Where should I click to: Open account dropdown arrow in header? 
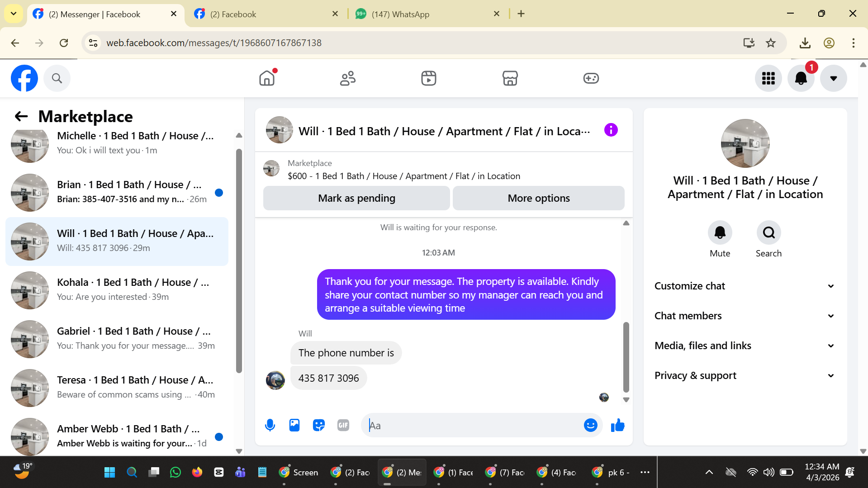tap(834, 78)
